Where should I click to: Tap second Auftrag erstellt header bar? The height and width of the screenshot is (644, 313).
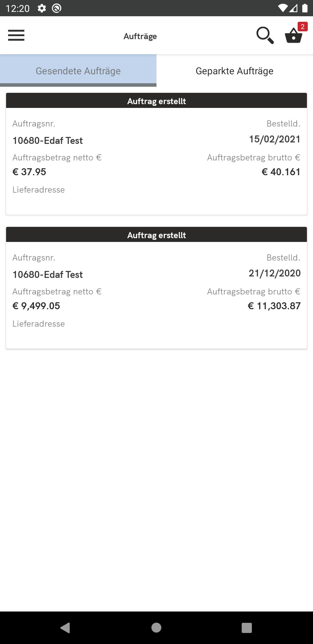pyautogui.click(x=156, y=235)
